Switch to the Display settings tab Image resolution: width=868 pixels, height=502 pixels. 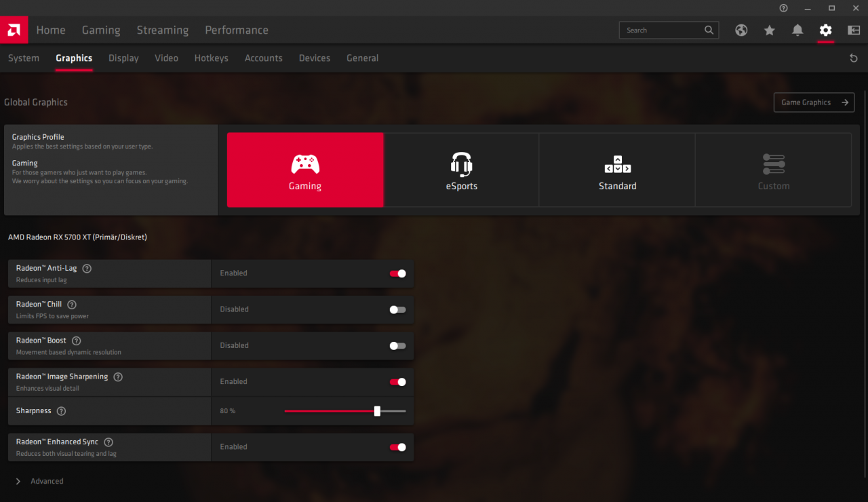coord(123,58)
